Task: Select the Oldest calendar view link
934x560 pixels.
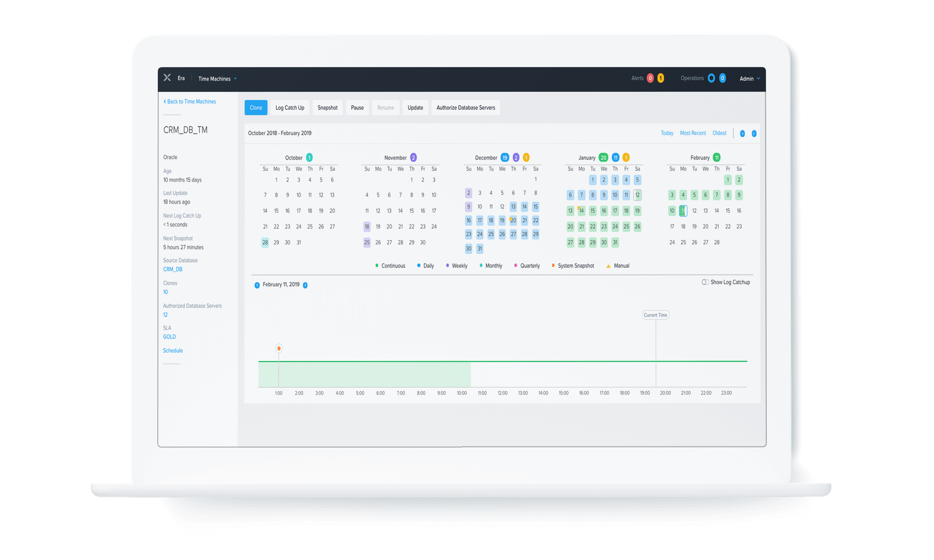Action: coord(719,133)
